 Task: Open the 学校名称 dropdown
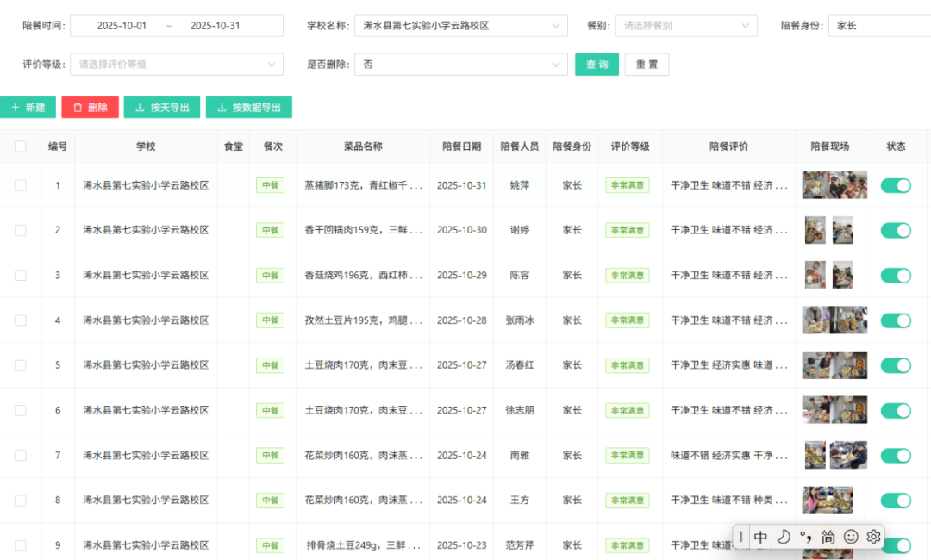460,26
